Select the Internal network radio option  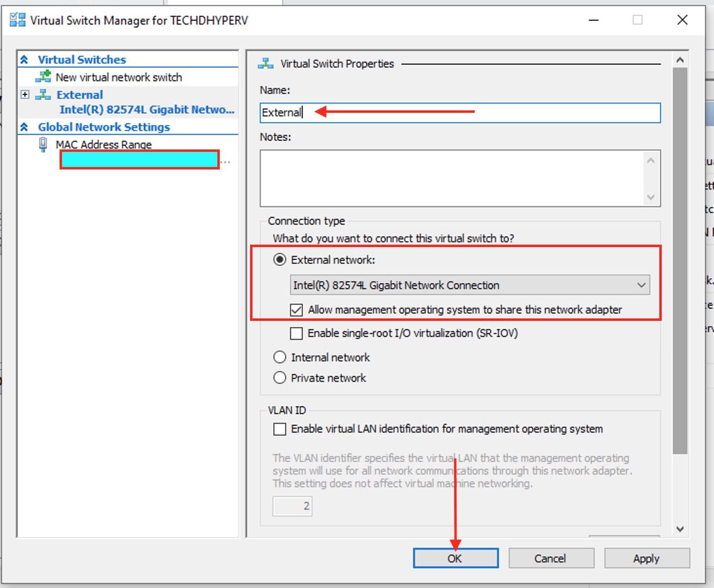tap(280, 357)
